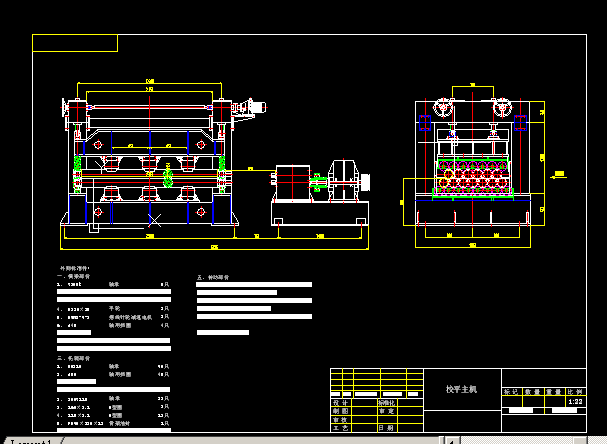Click the 1:22 scale value cell

[x=575, y=402]
